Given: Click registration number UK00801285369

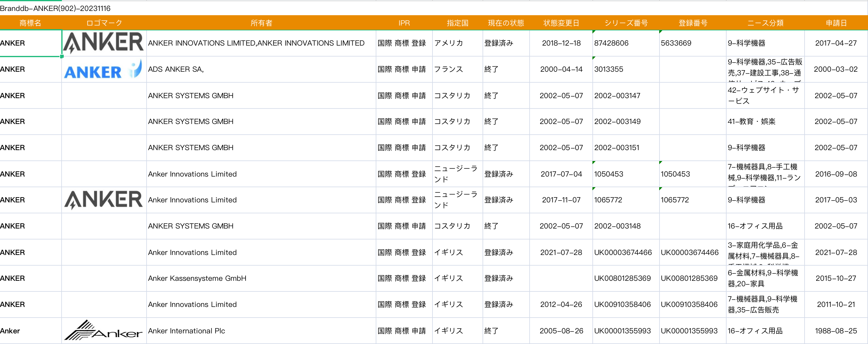Looking at the screenshot, I should [693, 278].
